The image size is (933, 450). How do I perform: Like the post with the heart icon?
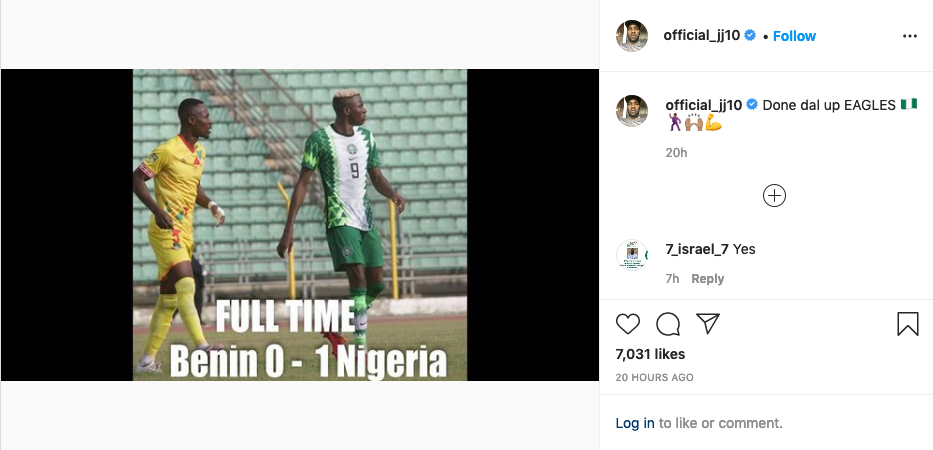coord(628,324)
